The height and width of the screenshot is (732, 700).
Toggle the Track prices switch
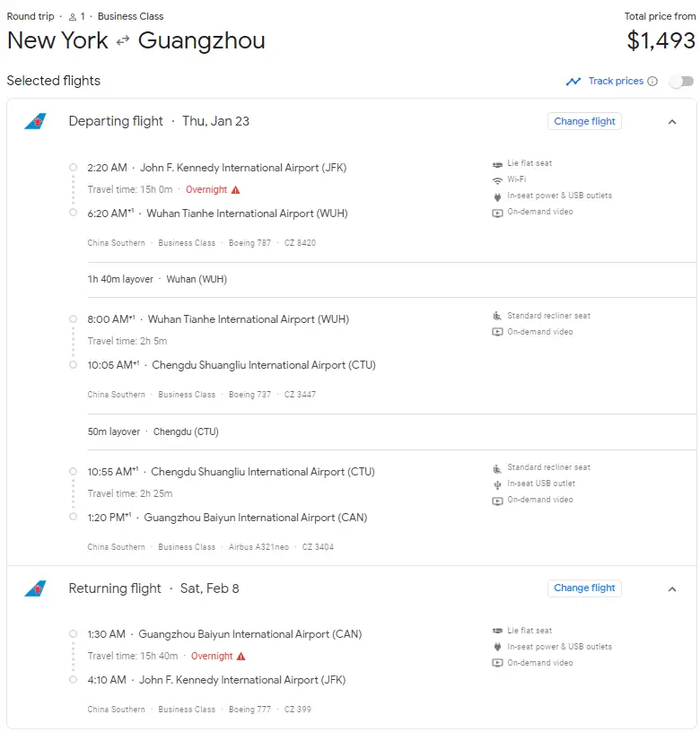coord(682,82)
